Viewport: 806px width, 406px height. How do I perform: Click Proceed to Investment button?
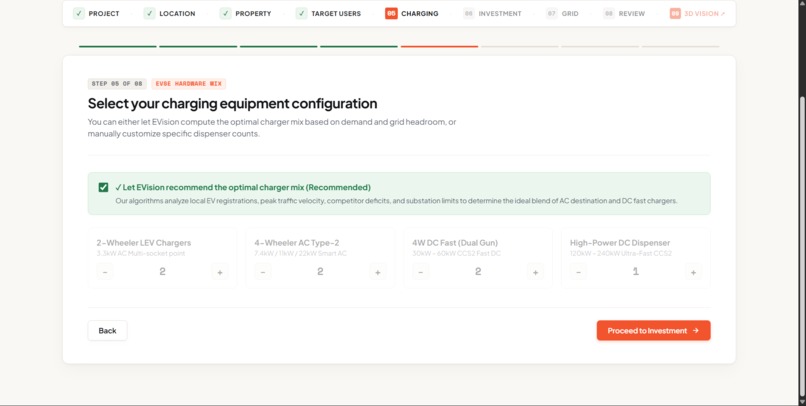tap(653, 330)
